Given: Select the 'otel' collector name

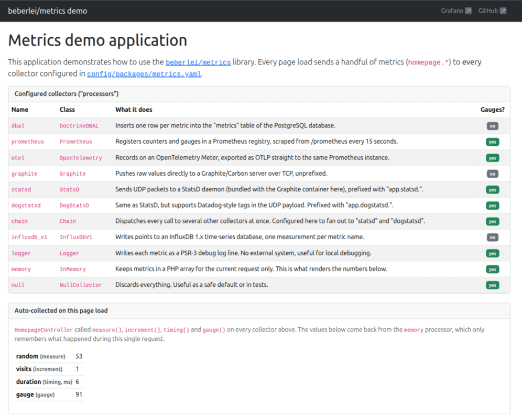Looking at the screenshot, I should pos(18,158).
